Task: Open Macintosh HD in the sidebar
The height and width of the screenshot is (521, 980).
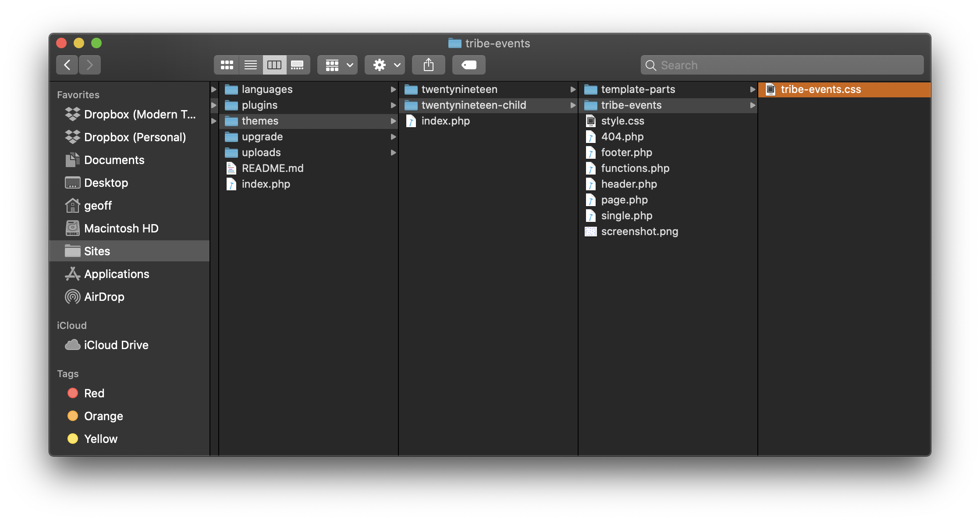Action: pos(130,228)
